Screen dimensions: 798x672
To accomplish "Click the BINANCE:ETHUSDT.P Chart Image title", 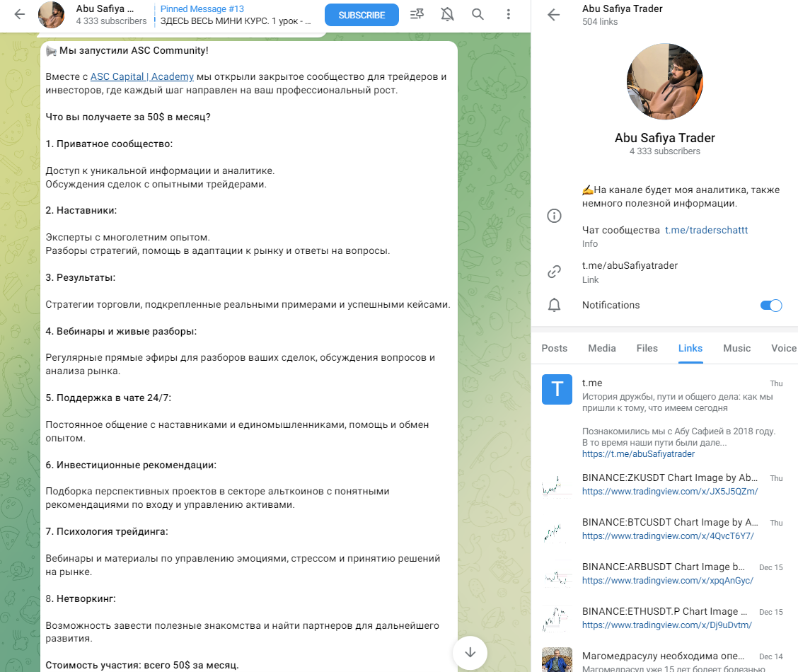I will coord(665,611).
